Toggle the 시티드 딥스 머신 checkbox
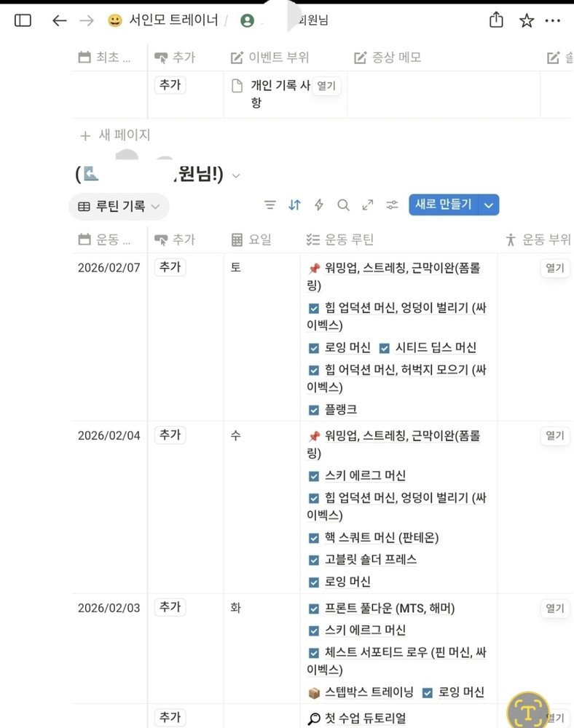This screenshot has width=574, height=728. (385, 348)
